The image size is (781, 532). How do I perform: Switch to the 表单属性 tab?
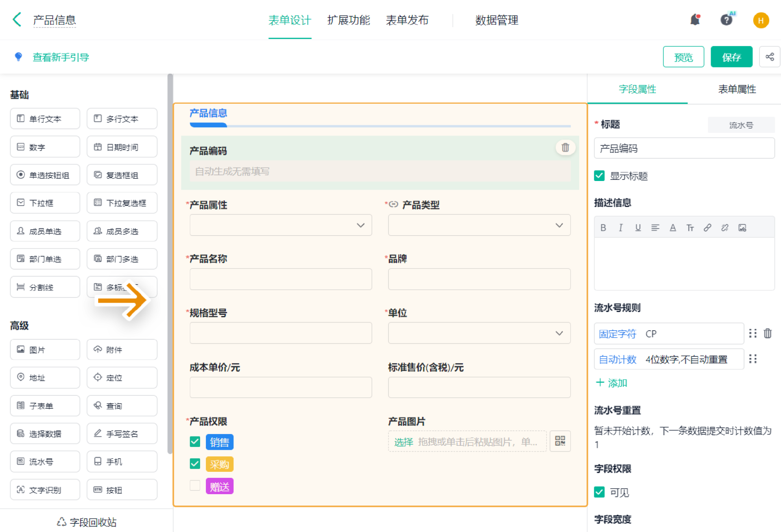coord(737,89)
